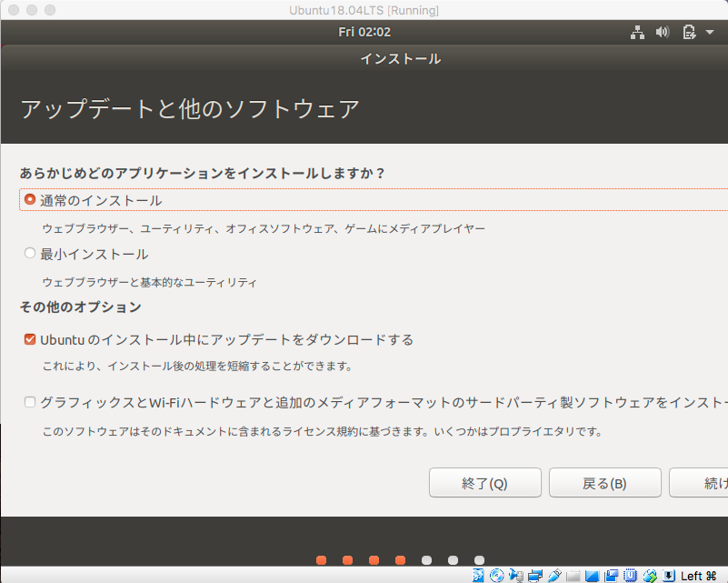Click the VirtualBox shared folders icon

pos(573,577)
